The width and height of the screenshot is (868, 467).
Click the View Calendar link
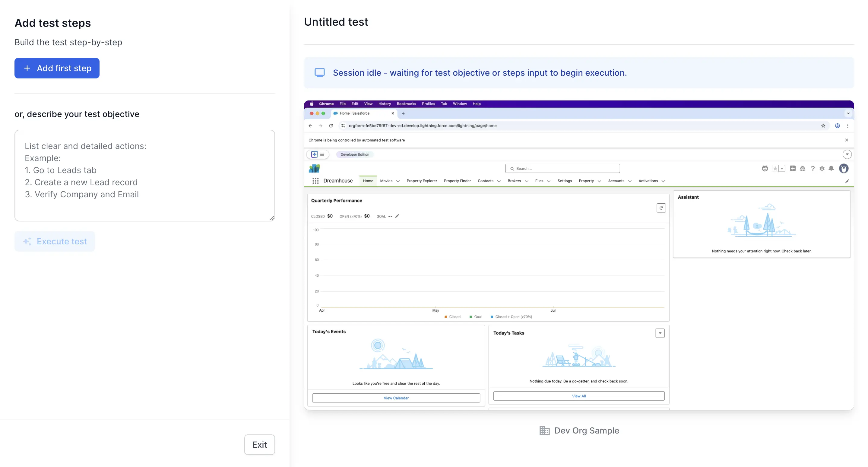point(396,398)
